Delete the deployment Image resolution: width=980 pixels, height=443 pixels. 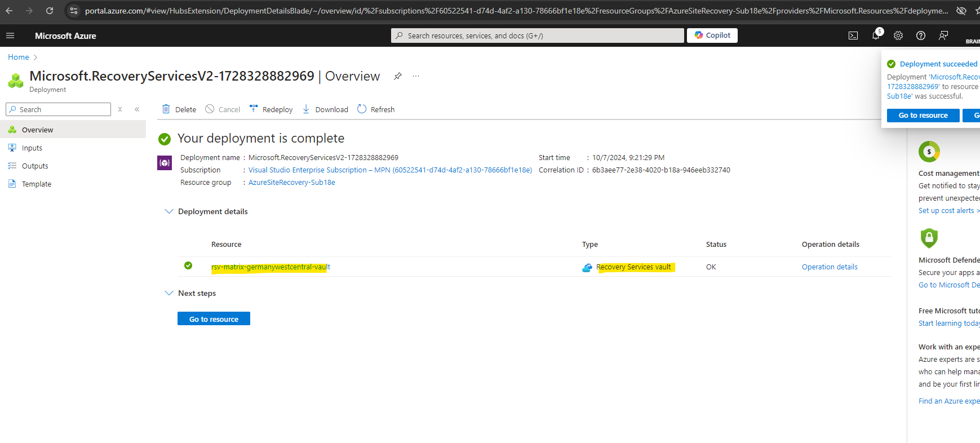pos(179,109)
